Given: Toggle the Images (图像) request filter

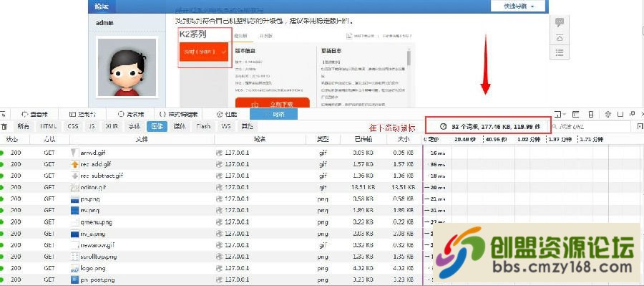Looking at the screenshot, I should tap(157, 126).
